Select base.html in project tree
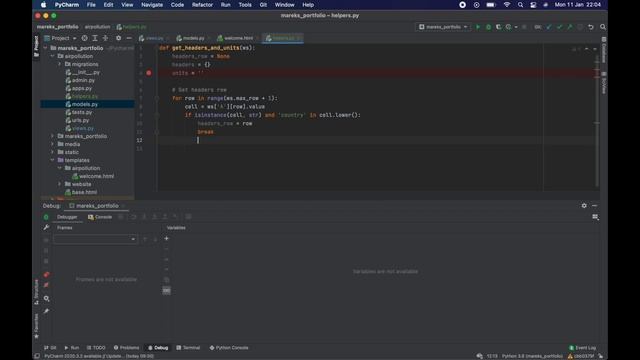Screen dimensions: 640x360 [84, 192]
